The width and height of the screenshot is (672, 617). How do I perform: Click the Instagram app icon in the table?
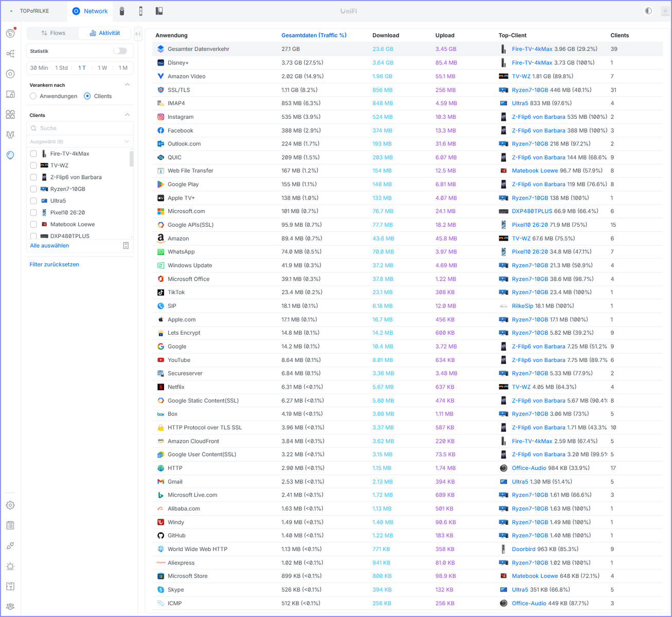click(x=161, y=117)
